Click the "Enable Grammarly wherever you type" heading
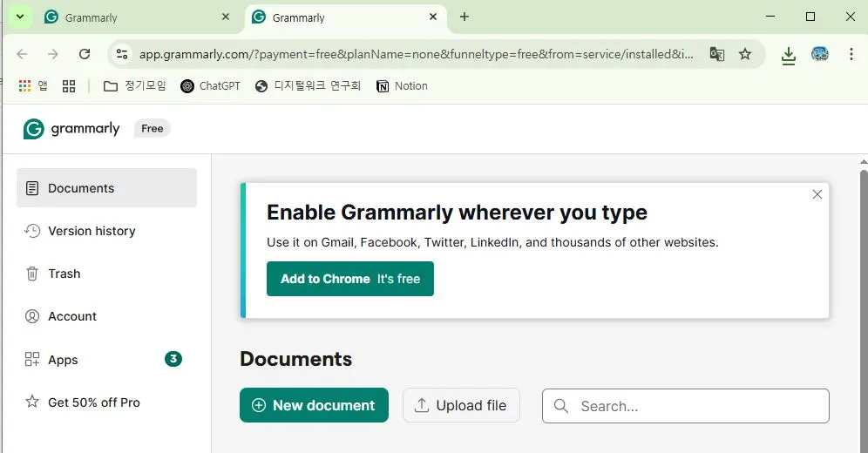Image resolution: width=868 pixels, height=453 pixels. 458,213
